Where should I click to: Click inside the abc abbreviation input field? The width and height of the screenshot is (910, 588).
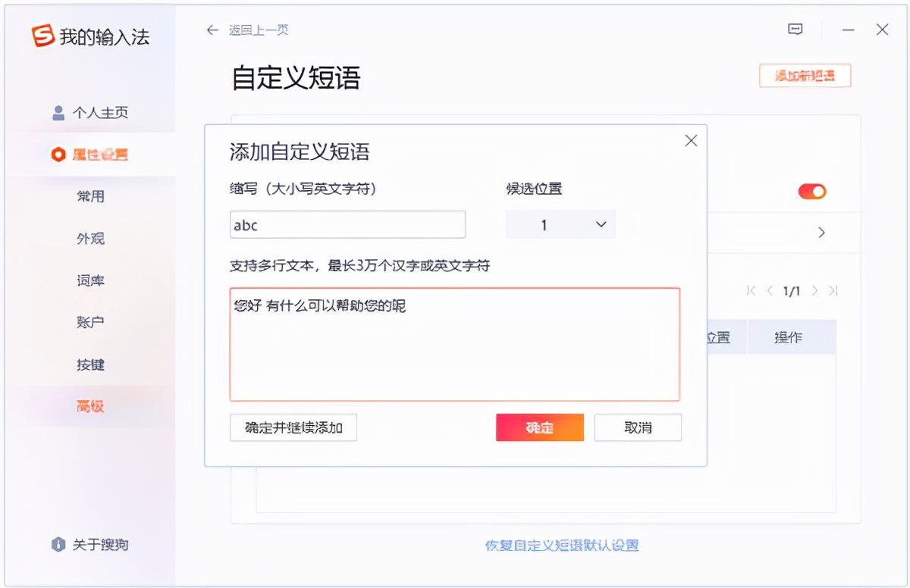click(346, 224)
